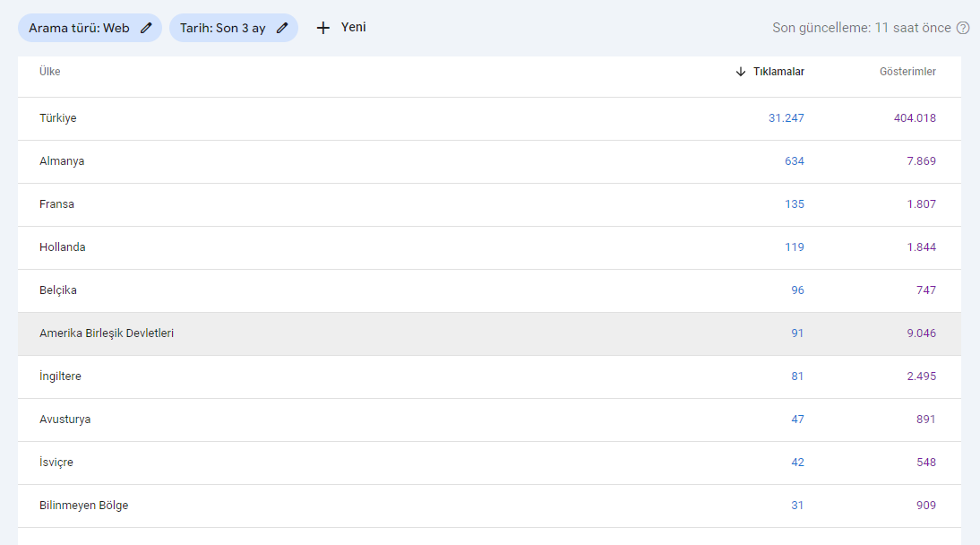Open the Tarih: Son 3 ay chip

tap(234, 28)
